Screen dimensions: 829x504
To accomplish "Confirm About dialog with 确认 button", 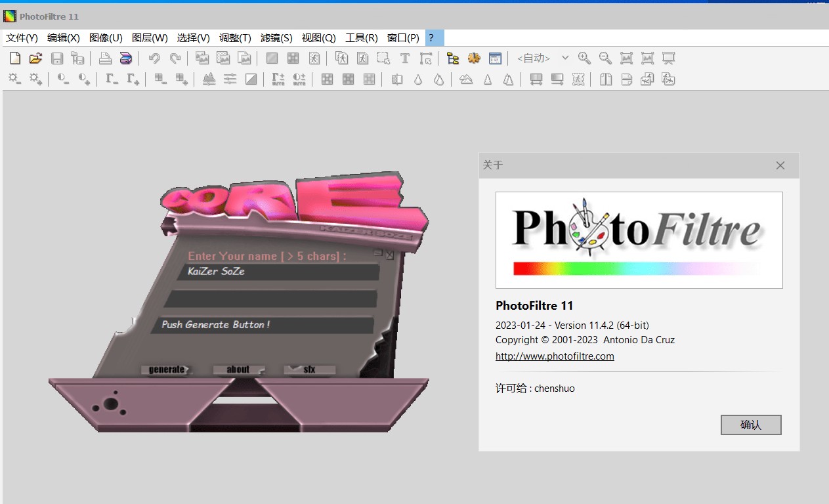I will coord(751,425).
